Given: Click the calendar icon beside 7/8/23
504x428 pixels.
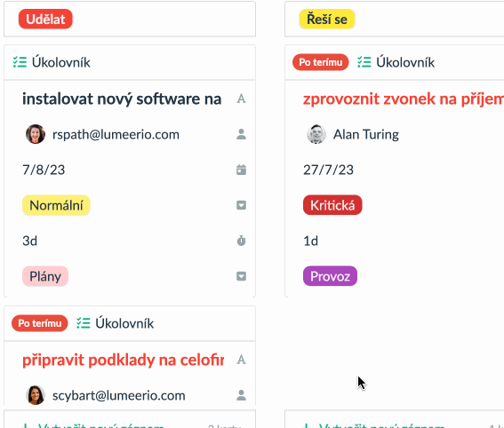Looking at the screenshot, I should (241, 170).
